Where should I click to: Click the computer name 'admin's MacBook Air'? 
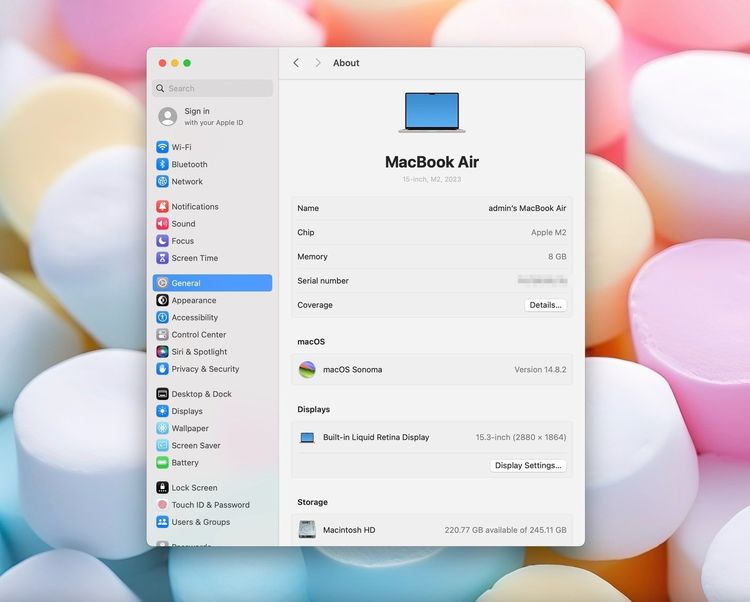point(527,208)
